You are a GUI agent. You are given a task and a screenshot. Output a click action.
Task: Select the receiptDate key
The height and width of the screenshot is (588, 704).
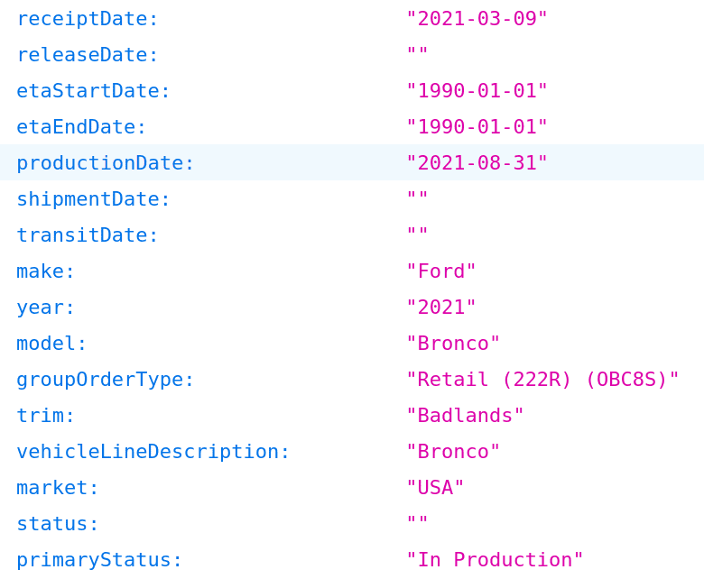(x=88, y=19)
